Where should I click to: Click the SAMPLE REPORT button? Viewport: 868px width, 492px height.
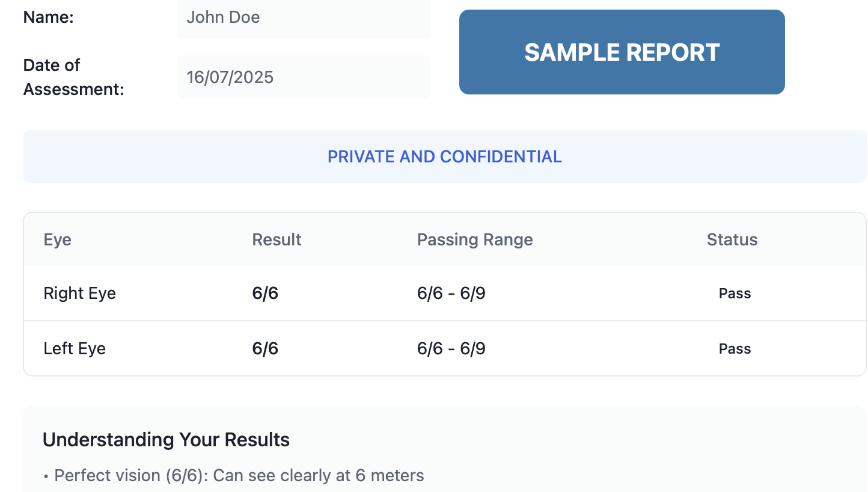pyautogui.click(x=622, y=52)
